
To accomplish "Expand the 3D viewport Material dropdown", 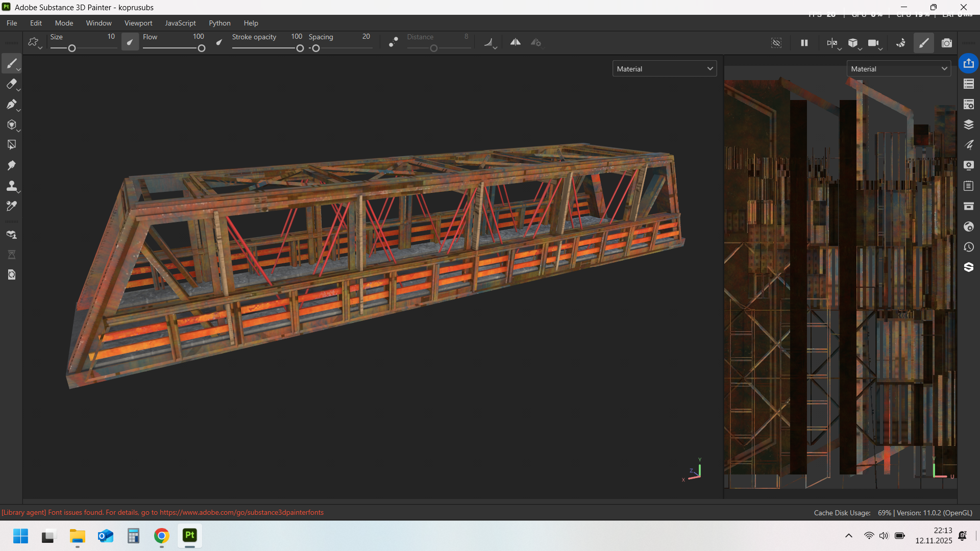I will click(x=665, y=69).
